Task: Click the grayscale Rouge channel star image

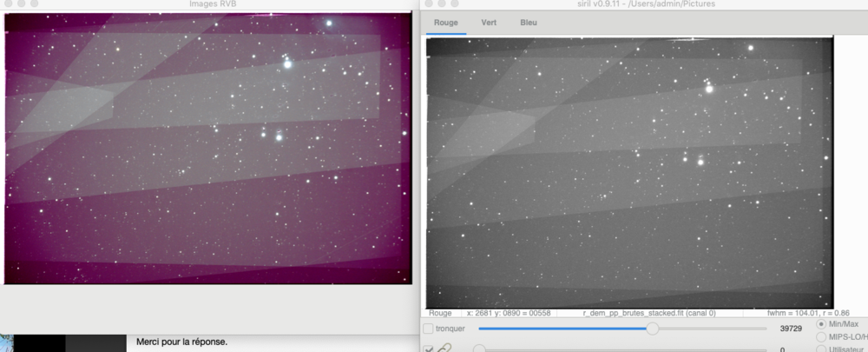Action: click(629, 173)
